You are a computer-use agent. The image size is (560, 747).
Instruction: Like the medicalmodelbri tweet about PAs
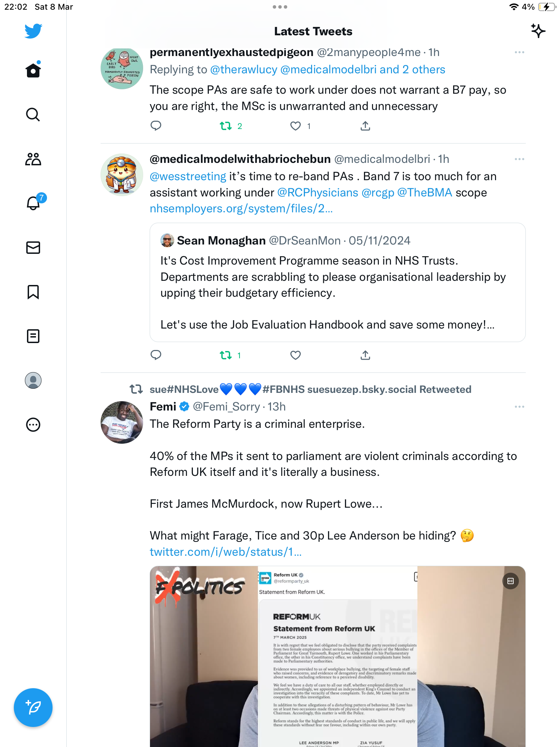point(296,355)
